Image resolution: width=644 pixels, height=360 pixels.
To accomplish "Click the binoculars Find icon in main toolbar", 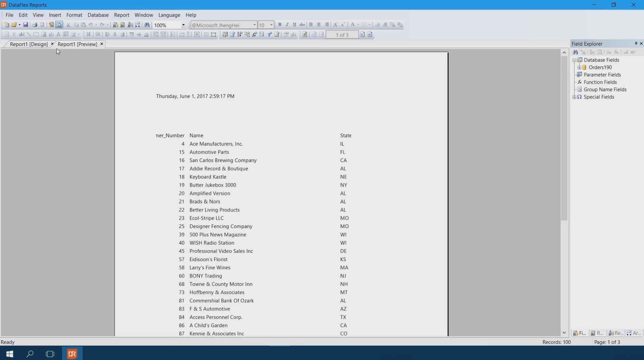I will [147, 25].
